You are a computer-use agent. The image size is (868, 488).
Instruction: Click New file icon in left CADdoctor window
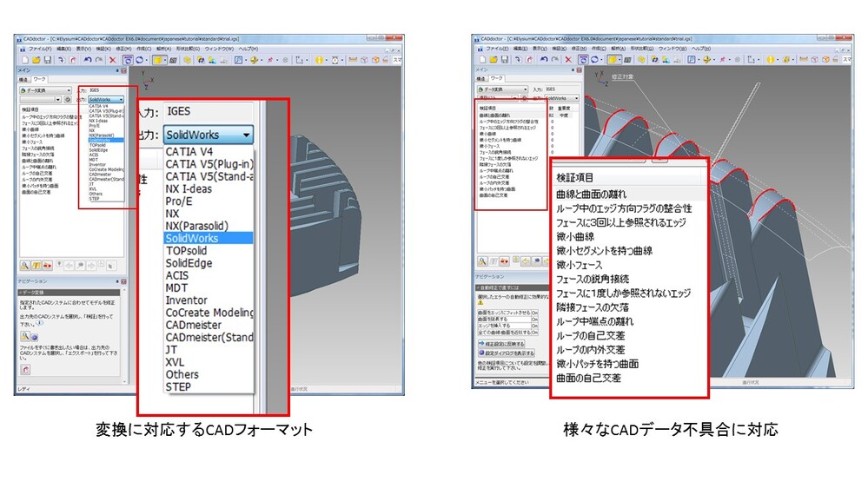25,60
